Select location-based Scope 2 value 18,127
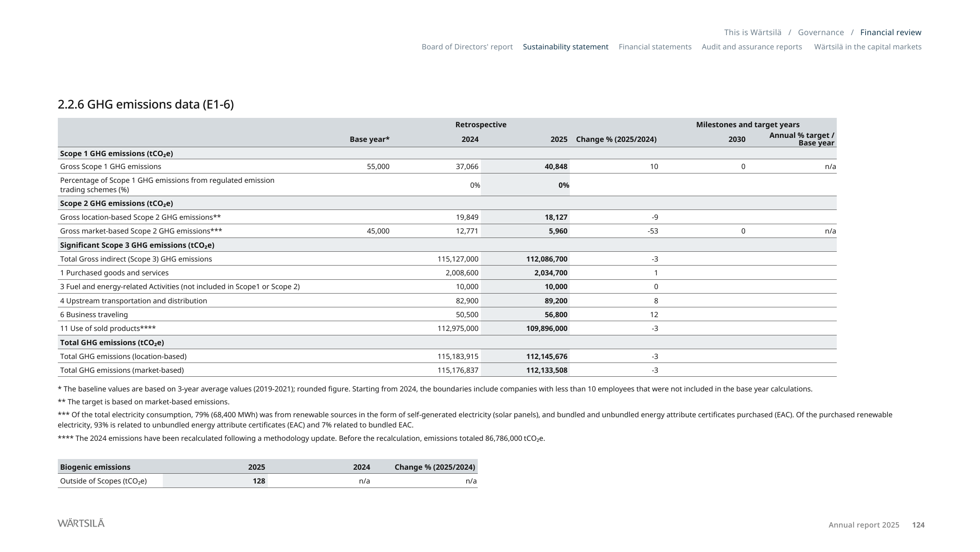Screen dimensions: 980x552 tap(556, 217)
